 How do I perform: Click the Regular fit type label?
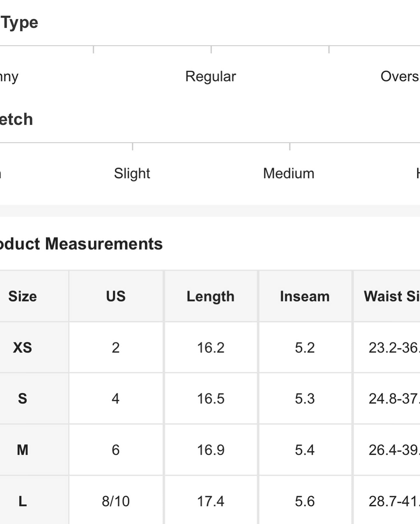(x=211, y=76)
